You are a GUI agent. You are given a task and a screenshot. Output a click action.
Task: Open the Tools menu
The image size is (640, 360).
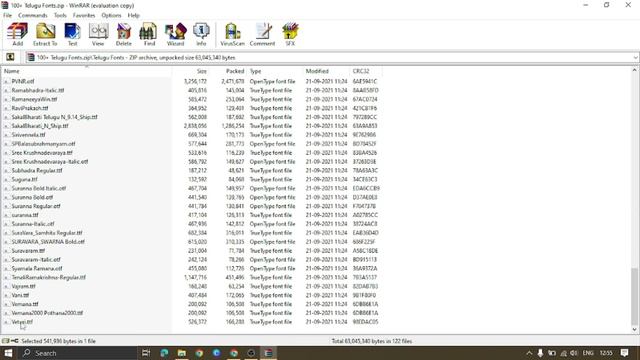coord(60,15)
